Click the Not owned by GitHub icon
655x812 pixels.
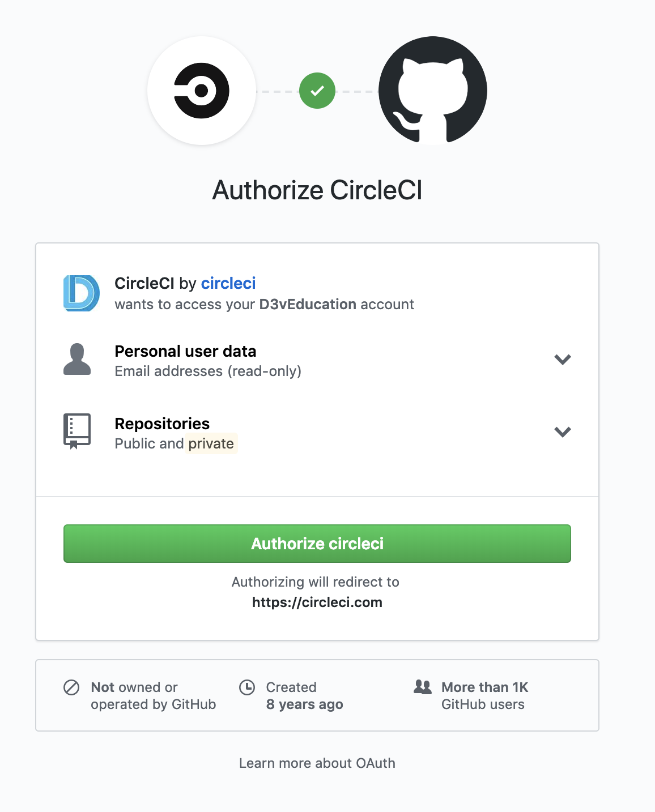click(x=71, y=687)
